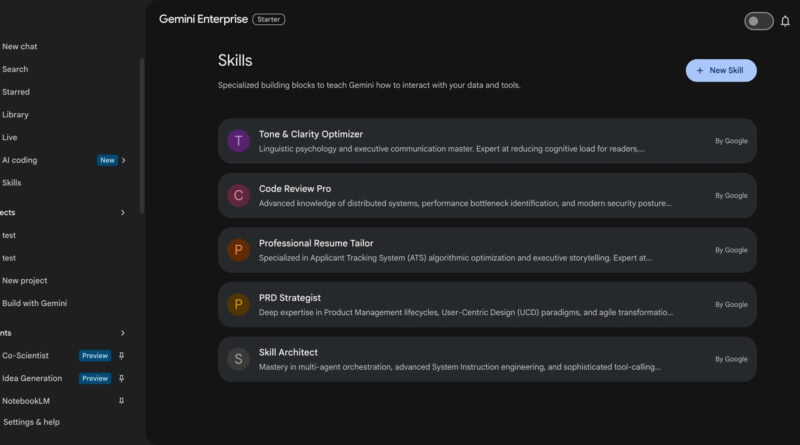The width and height of the screenshot is (800, 445).
Task: Start a New chat from sidebar
Action: click(20, 46)
